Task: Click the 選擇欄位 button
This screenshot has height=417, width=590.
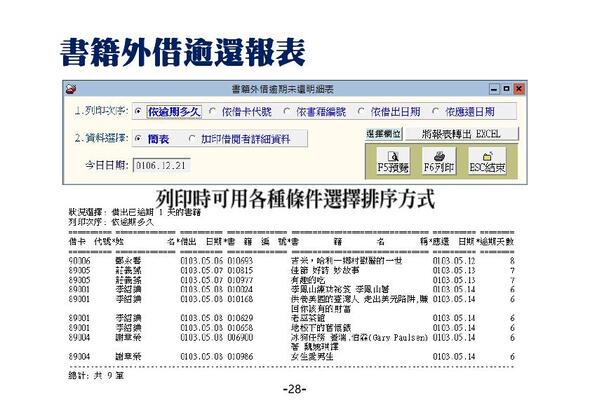Action: pos(384,134)
